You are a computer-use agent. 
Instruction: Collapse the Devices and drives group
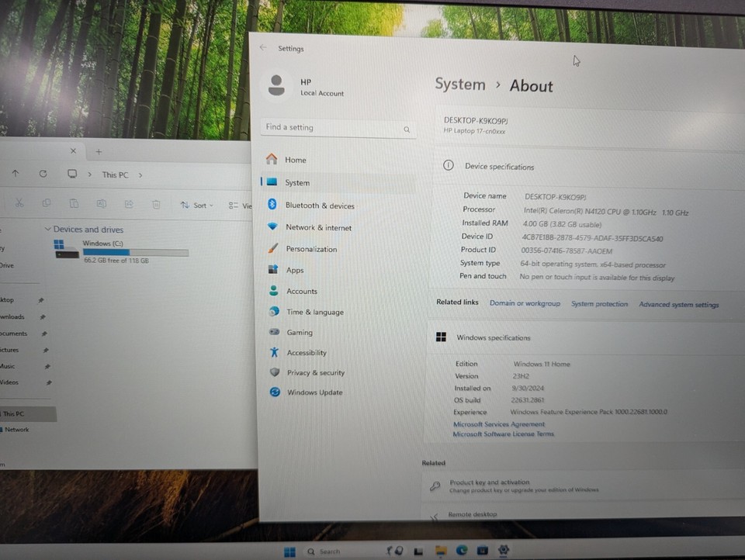pos(48,230)
